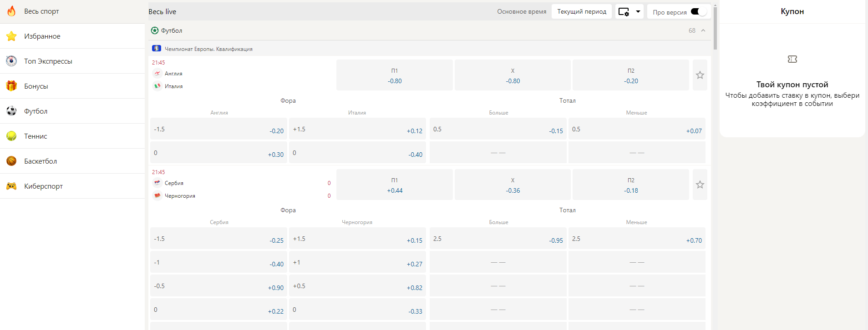Viewport: 868px width, 330px height.
Task: Go to Топ Экспрессы section
Action: click(x=72, y=61)
